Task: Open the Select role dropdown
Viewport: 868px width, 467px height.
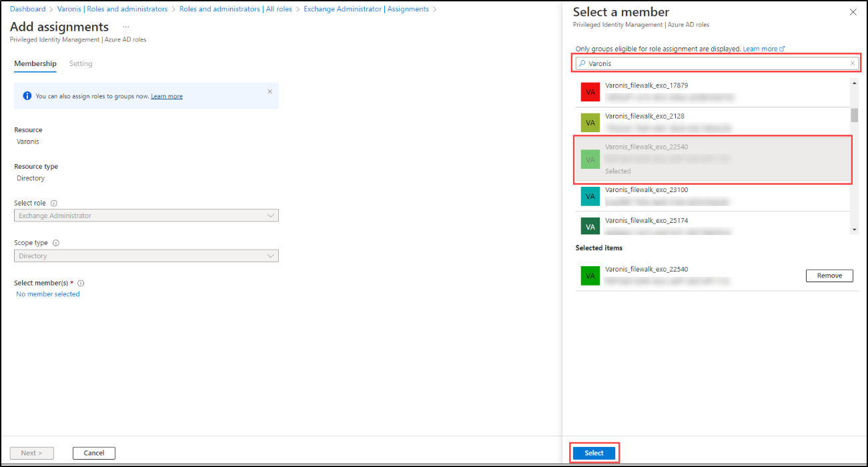Action: click(x=146, y=215)
